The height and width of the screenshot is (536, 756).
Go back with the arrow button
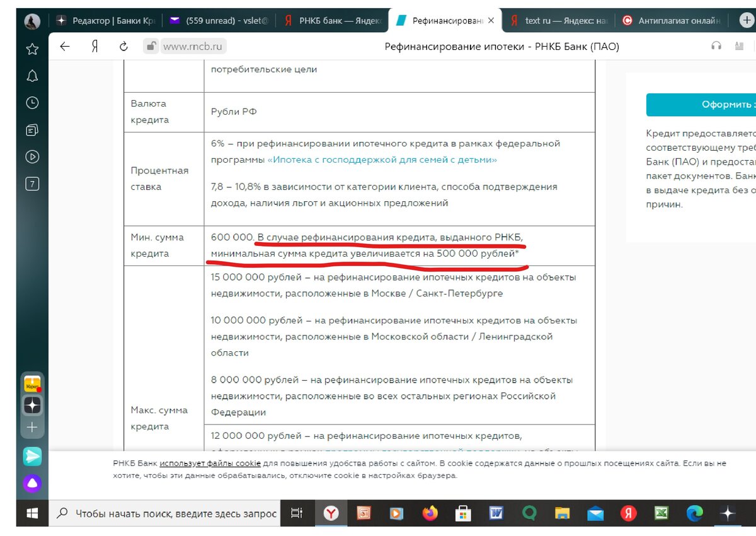[x=64, y=46]
